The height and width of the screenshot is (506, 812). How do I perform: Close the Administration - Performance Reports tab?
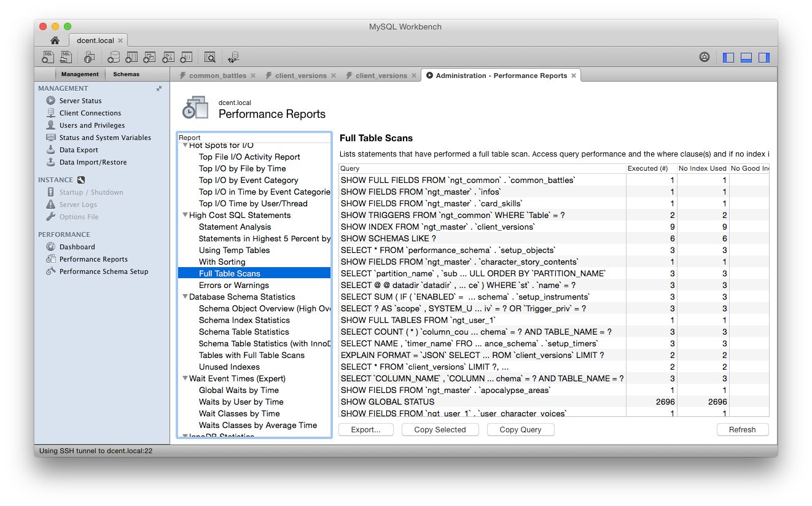[574, 76]
